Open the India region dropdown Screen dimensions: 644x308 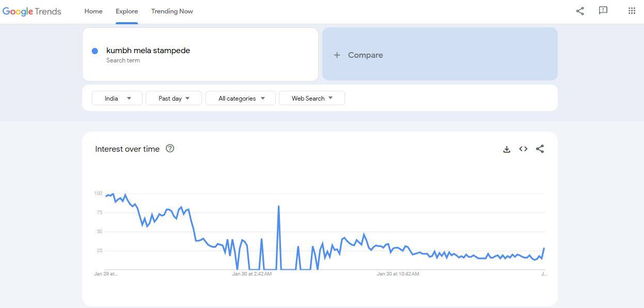(117, 99)
